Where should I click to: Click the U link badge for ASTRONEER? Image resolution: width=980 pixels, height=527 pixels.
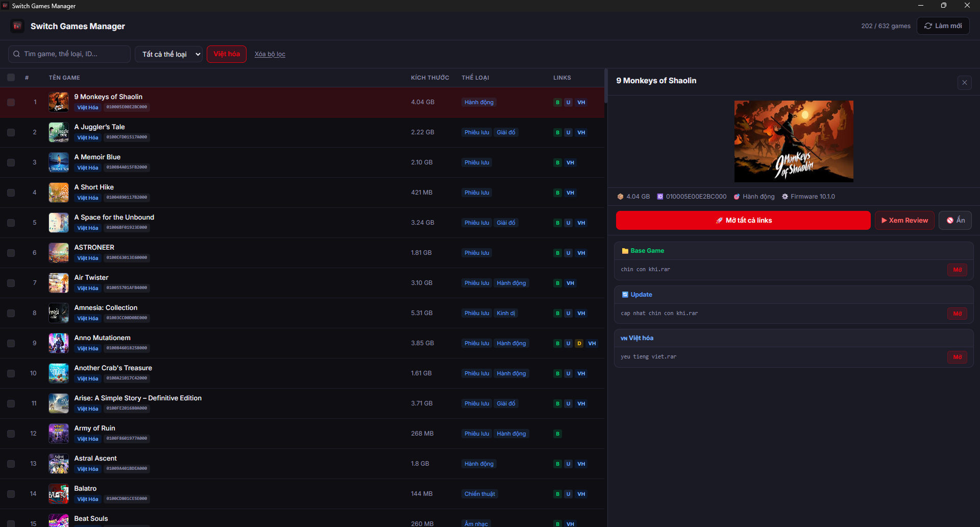click(568, 253)
